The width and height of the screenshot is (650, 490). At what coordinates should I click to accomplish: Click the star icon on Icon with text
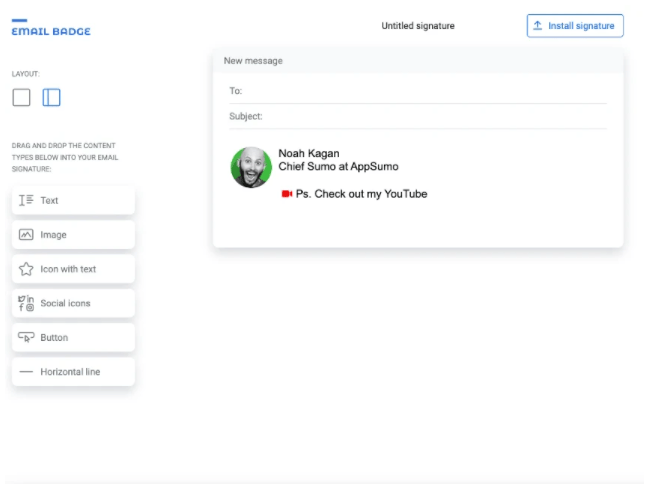click(26, 269)
